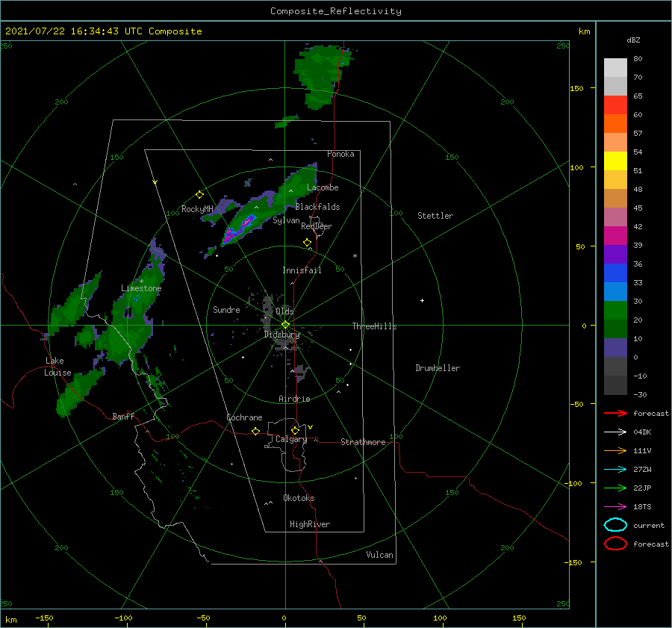
Task: Click the magenta 18TS arrow icon
Action: click(615, 507)
